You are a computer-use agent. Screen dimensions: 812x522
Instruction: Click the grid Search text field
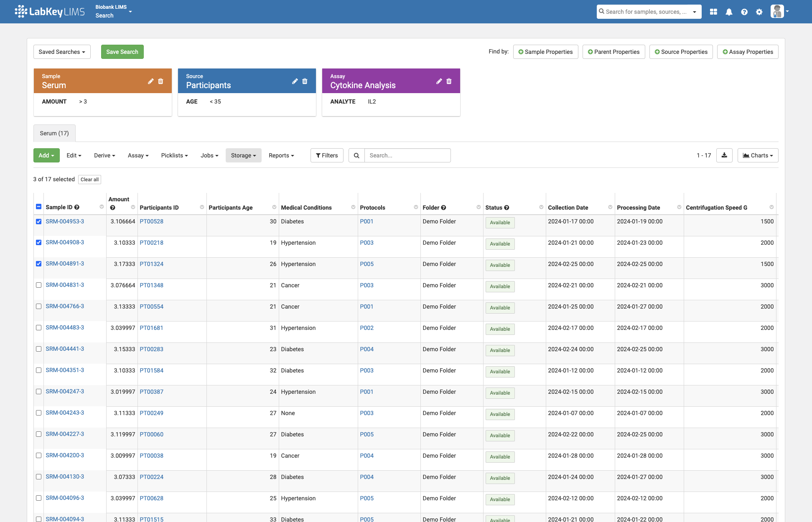[407, 155]
